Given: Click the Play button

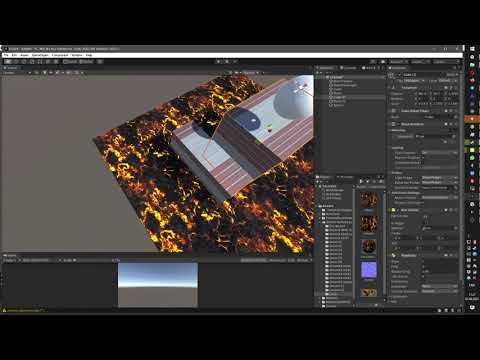Looking at the screenshot, I should point(219,62).
